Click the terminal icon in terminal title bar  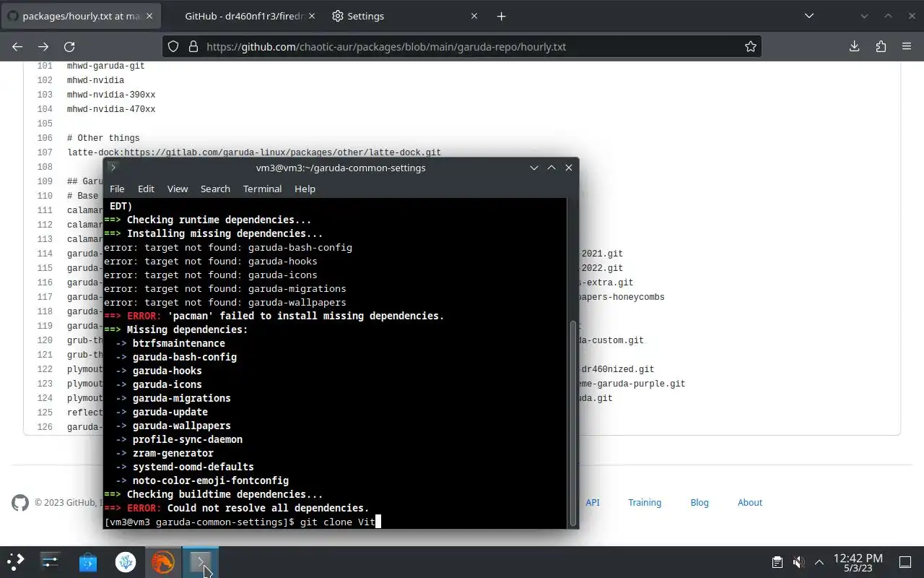coord(113,168)
